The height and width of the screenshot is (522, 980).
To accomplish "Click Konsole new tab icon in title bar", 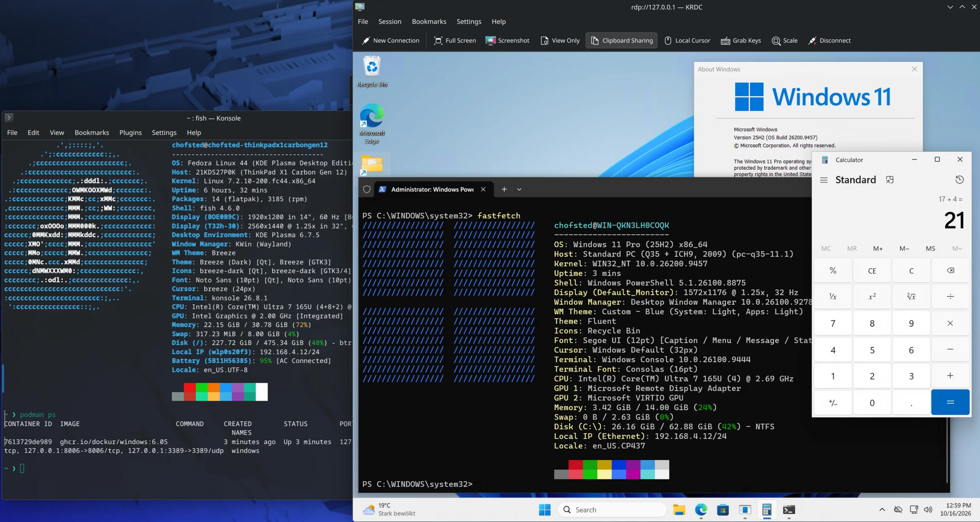I will (x=9, y=118).
